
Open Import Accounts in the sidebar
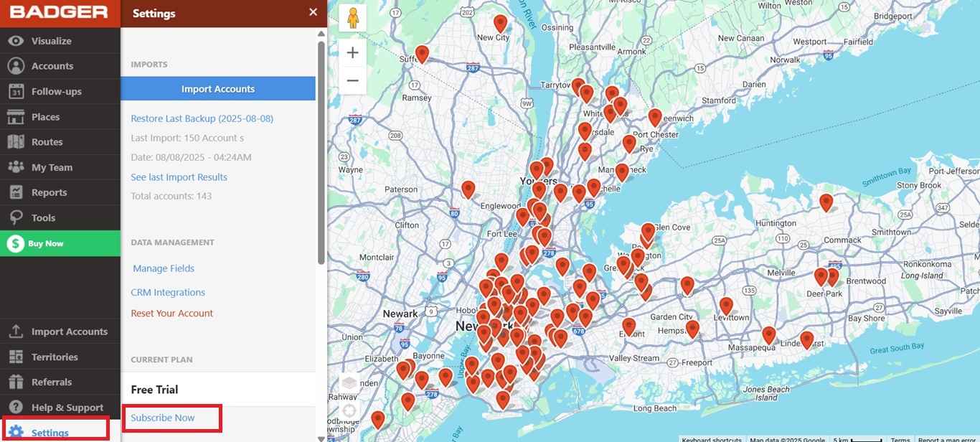[60, 331]
